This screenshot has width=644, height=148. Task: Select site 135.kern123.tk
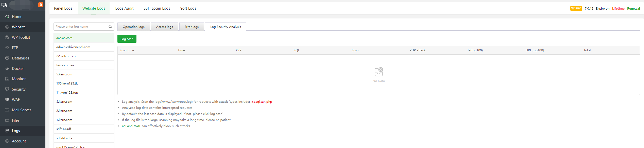click(84, 83)
